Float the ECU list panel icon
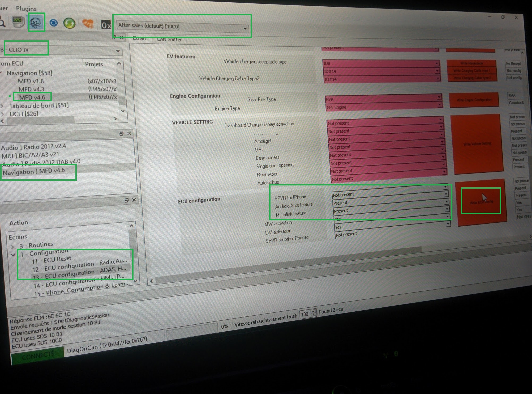The image size is (532, 394). tap(121, 134)
